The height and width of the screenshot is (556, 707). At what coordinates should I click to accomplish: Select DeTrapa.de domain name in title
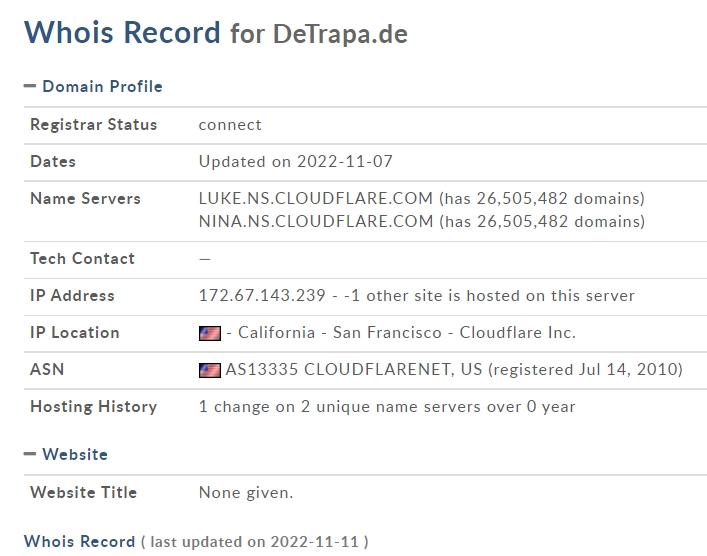click(x=340, y=34)
